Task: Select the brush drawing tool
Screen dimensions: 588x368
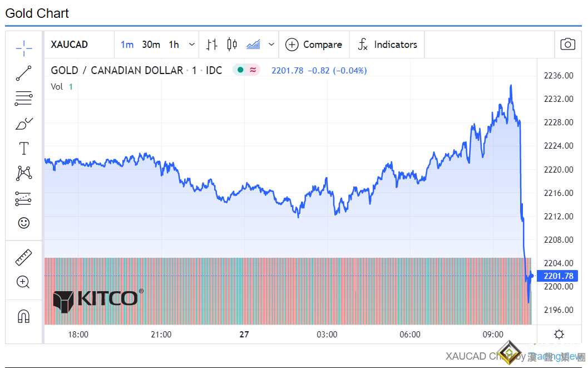Action: point(24,124)
